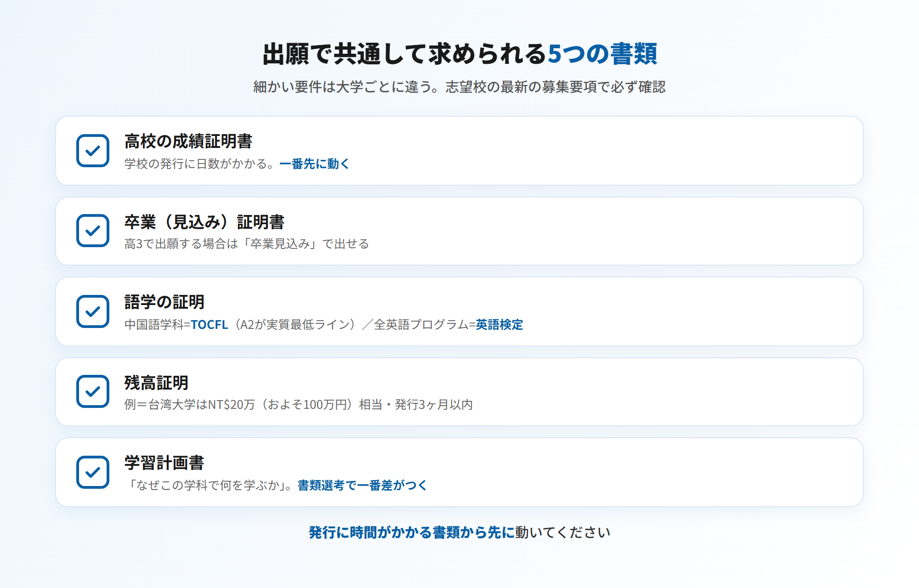Click the main title 出願で共通して求められる5つの書類
The width and height of the screenshot is (919, 588).
pos(459,54)
